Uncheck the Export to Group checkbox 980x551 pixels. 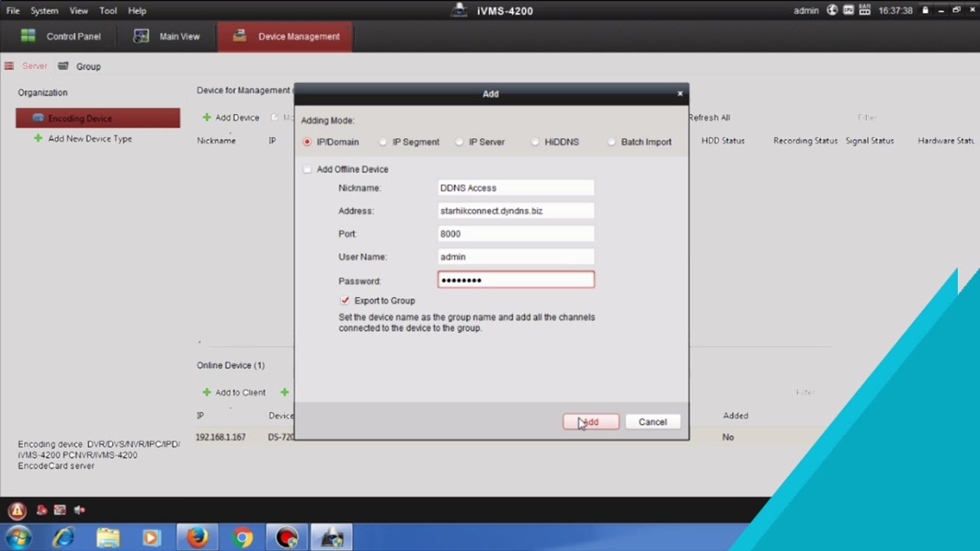click(x=345, y=301)
